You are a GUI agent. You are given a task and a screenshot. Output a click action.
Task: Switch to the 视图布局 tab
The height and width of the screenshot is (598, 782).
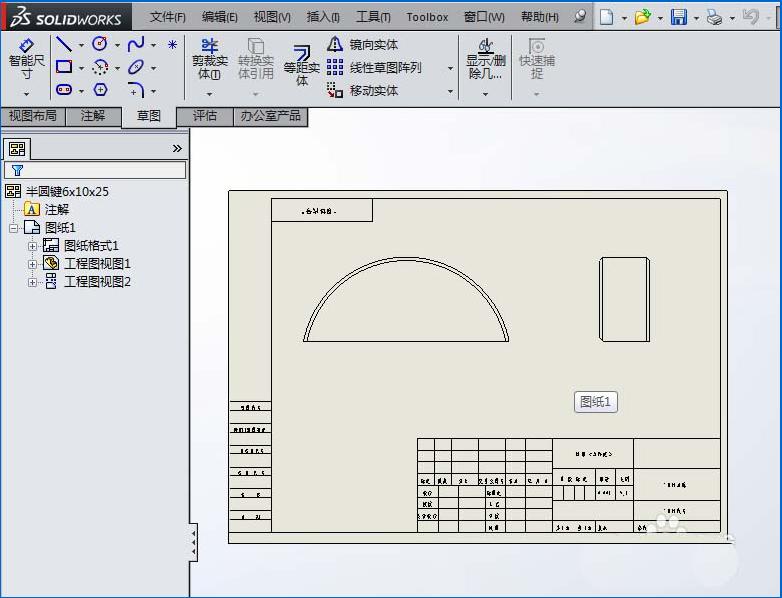point(32,116)
